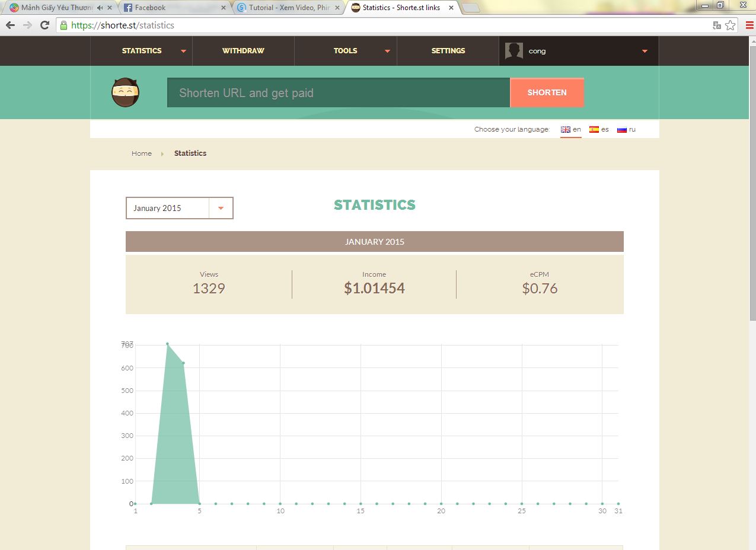Screen dimensions: 756x550
Task: Click the eCPM value $0.76
Action: pyautogui.click(x=540, y=289)
